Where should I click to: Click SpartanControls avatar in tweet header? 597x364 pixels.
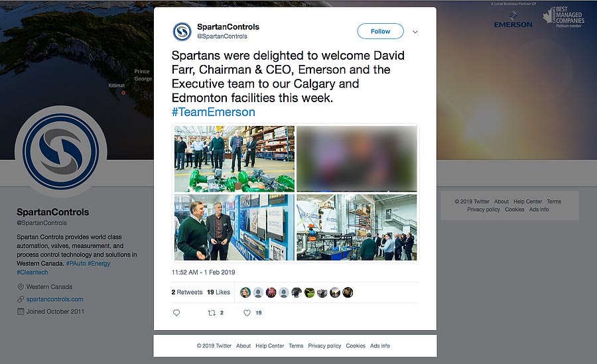point(182,32)
